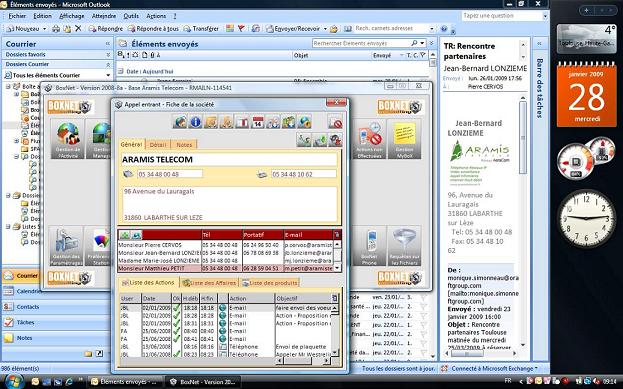Click the fax icon beside 05 34 48 10 62
Image resolution: width=623 pixels, height=389 pixels.
(262, 174)
